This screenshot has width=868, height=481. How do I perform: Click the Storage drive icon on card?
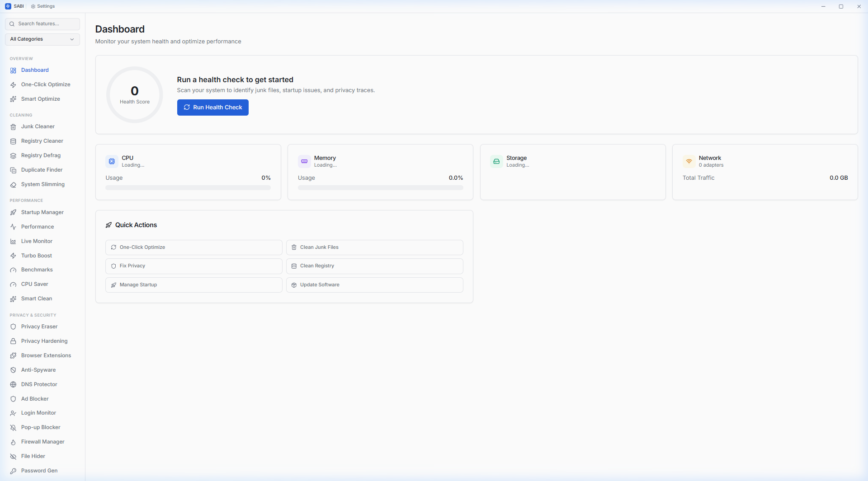(496, 161)
